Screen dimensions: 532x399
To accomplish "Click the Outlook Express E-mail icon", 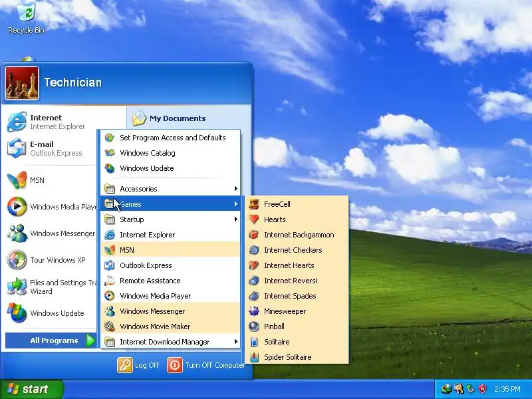I will pyautogui.click(x=17, y=148).
